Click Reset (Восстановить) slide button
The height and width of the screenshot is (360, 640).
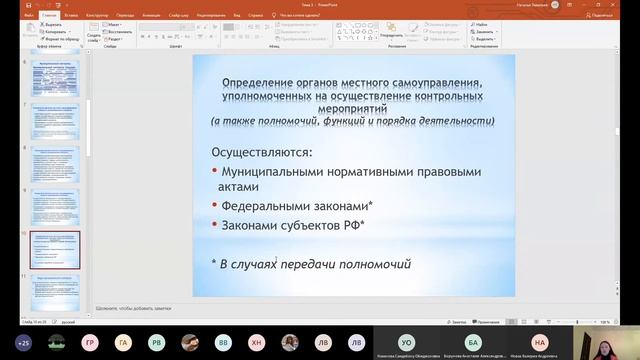[x=118, y=32]
